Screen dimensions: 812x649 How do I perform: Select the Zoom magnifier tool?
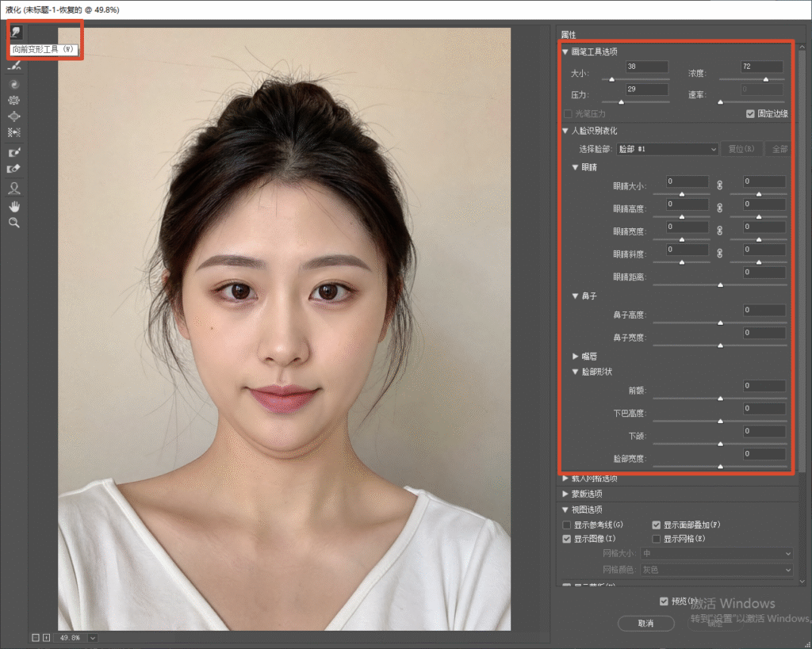[14, 223]
